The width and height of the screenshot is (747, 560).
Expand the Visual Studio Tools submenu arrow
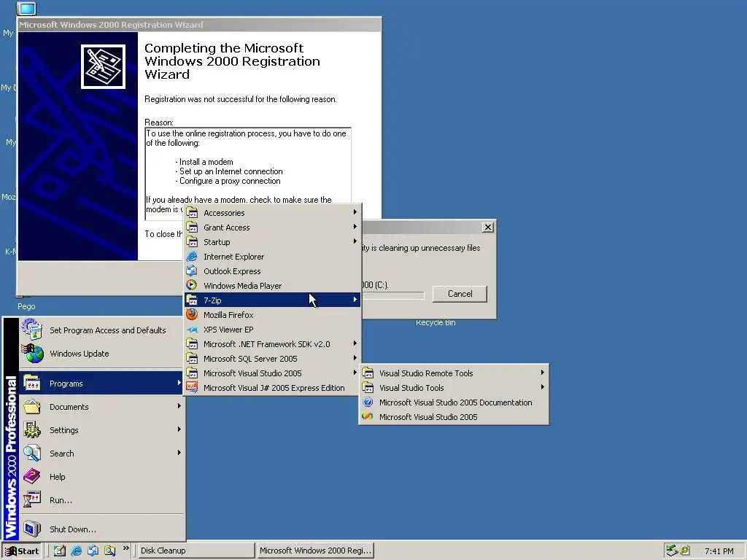[x=542, y=387]
